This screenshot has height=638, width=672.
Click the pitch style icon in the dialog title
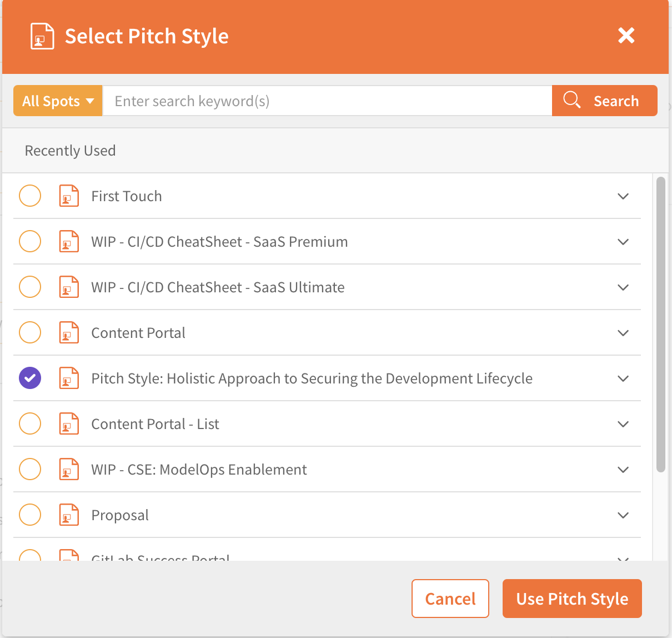click(x=42, y=36)
